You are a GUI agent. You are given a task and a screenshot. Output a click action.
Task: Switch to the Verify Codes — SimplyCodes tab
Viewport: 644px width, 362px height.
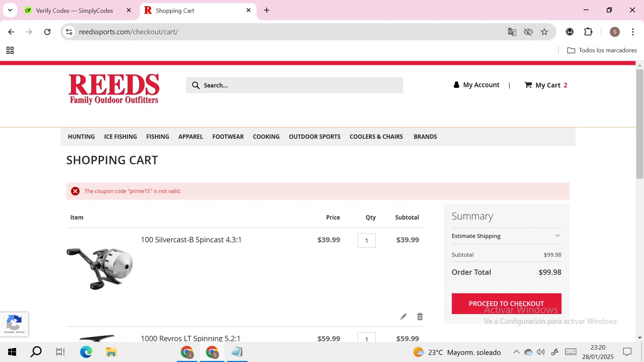click(x=74, y=11)
